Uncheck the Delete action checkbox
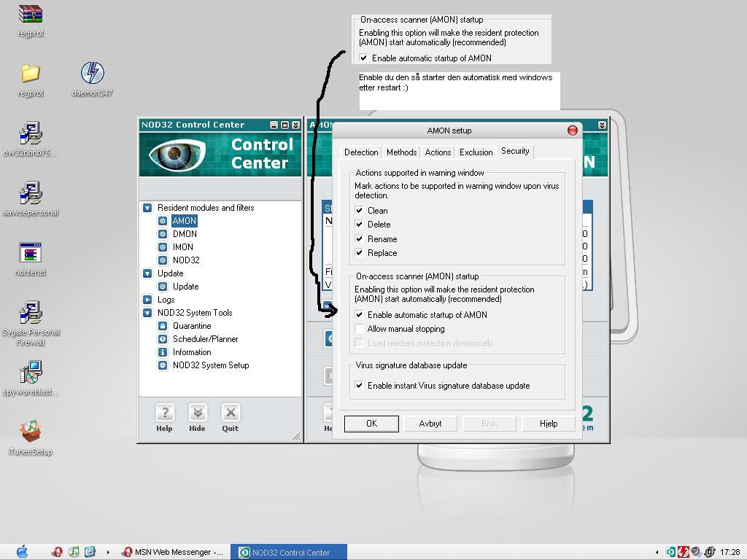 click(359, 225)
